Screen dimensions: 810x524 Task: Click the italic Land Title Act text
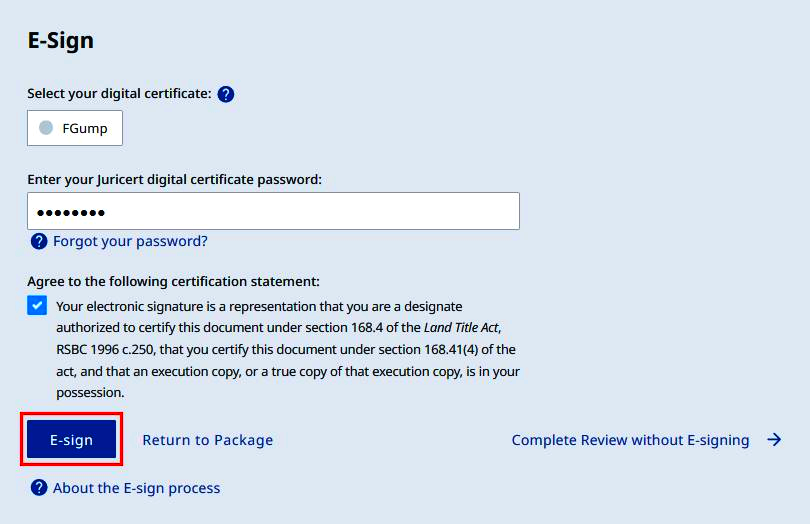(462, 328)
